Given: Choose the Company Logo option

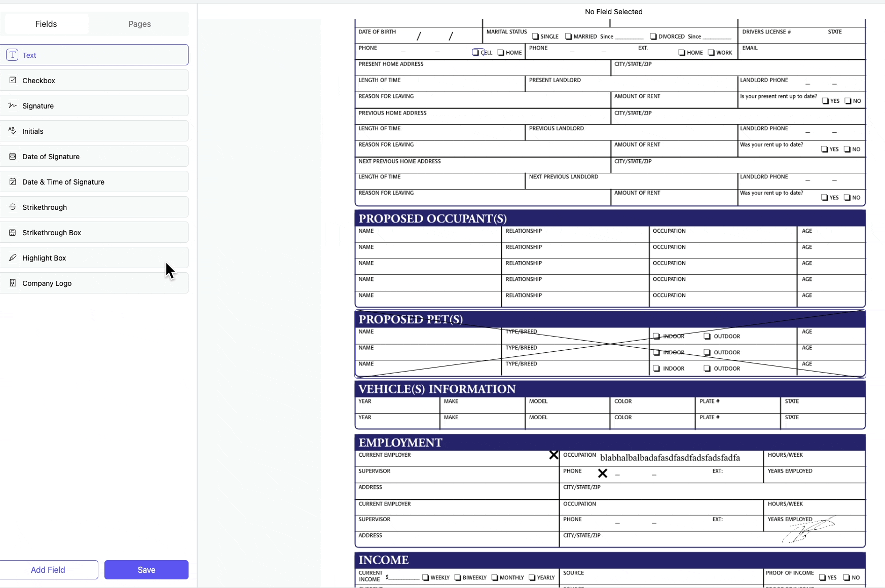Looking at the screenshot, I should coord(94,283).
